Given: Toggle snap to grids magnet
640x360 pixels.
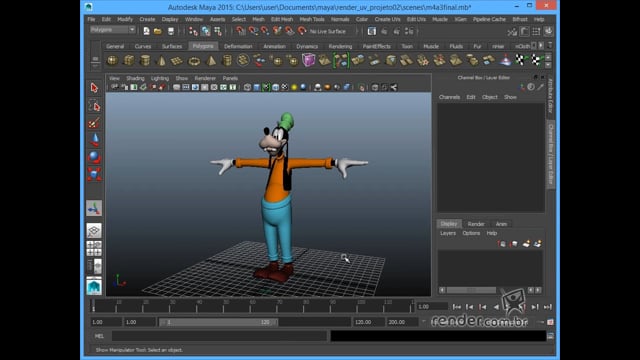Looking at the screenshot, I should pos(241,31).
